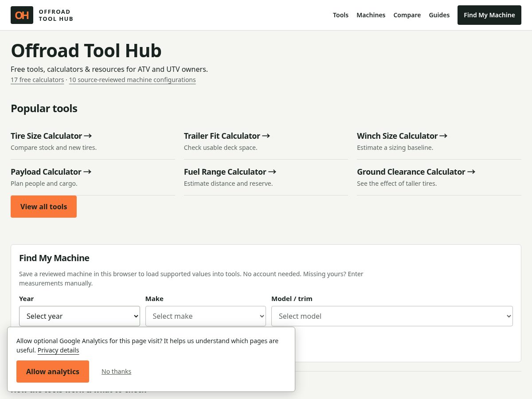Viewport: 532px width, 399px height.
Task: Open the Privacy details link
Action: 58,350
